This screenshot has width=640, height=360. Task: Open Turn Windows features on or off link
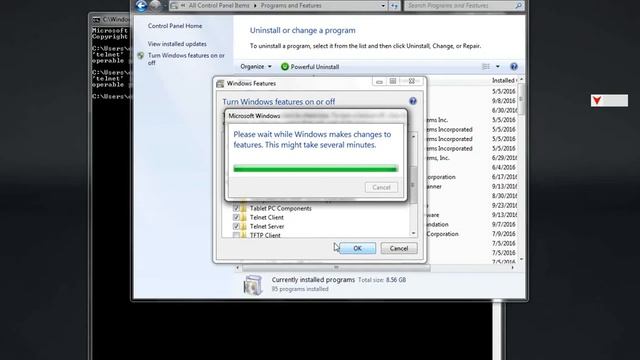[186, 59]
